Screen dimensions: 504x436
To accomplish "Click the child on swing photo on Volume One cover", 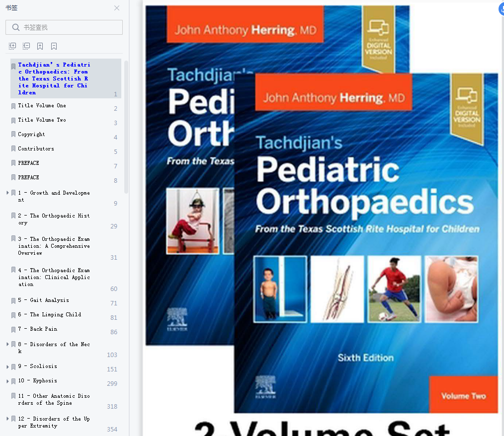I will (192, 221).
